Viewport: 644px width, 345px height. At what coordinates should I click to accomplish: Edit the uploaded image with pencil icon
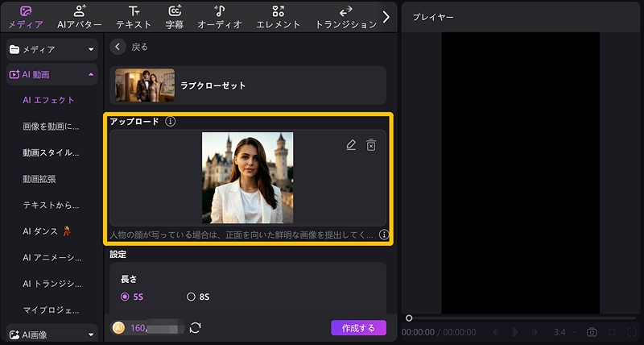click(351, 145)
